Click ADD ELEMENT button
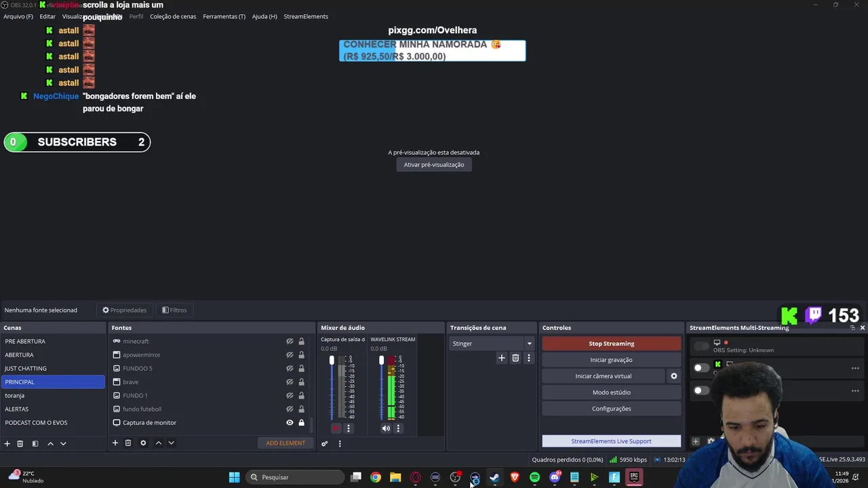The height and width of the screenshot is (488, 868). [285, 443]
